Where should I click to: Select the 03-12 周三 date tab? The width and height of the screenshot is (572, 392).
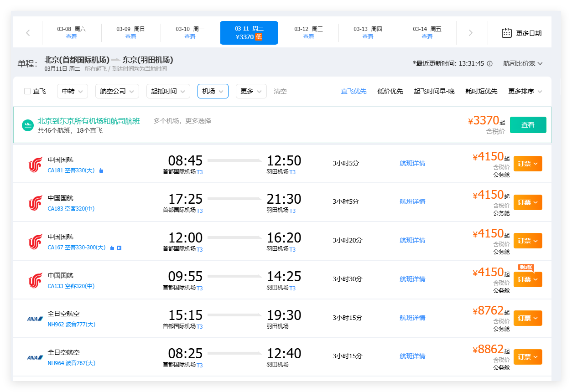pos(309,33)
